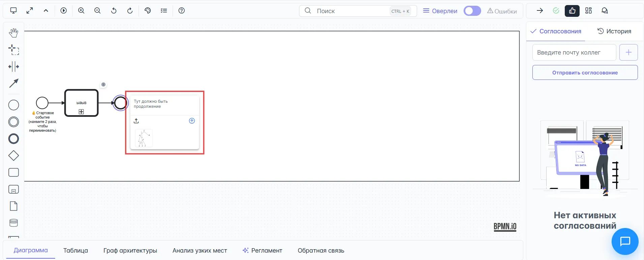This screenshot has height=260, width=644.
Task: Toggle the Оверлеи switch
Action: click(x=472, y=11)
